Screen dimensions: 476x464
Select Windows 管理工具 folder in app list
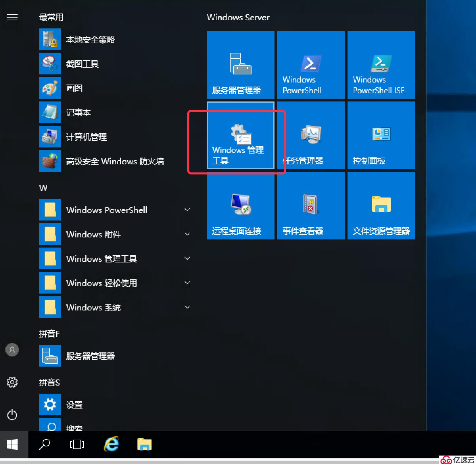point(116,258)
